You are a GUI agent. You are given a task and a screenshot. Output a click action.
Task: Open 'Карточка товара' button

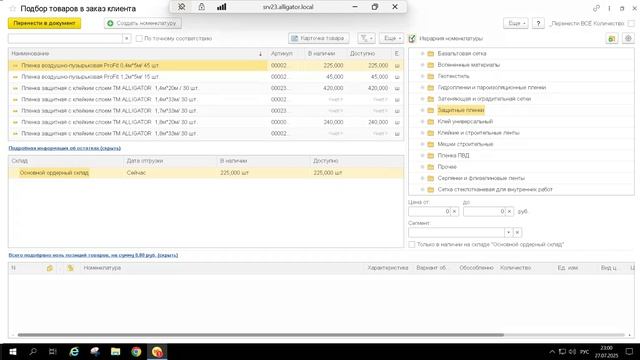[319, 38]
